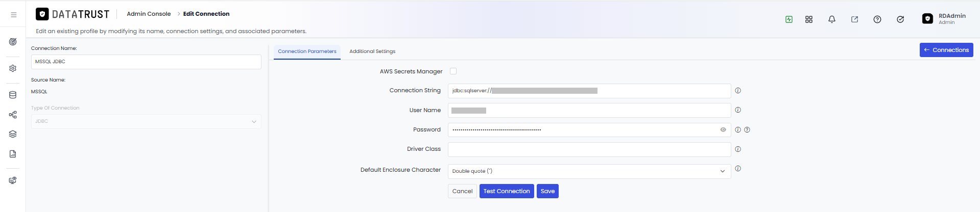Click the Edit Connection breadcrumb
The width and height of the screenshot is (980, 212).
tap(206, 14)
